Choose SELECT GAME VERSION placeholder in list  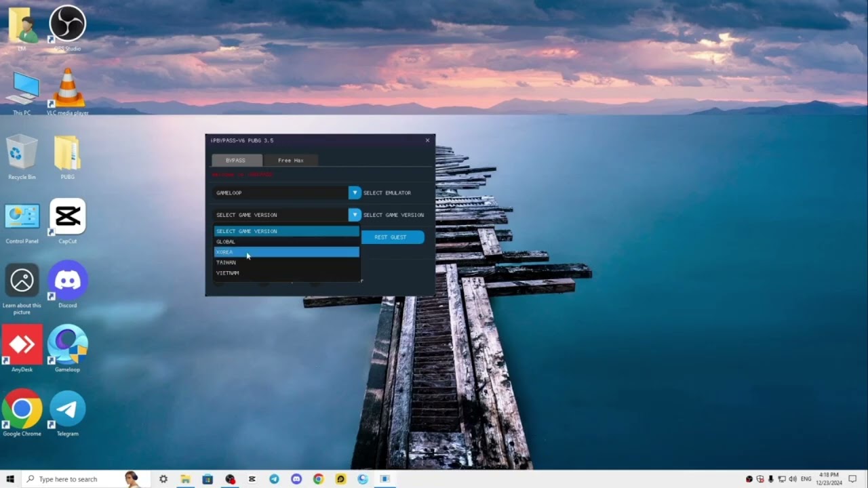[x=287, y=231]
